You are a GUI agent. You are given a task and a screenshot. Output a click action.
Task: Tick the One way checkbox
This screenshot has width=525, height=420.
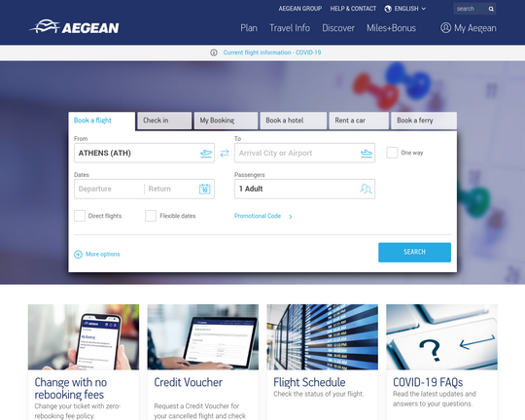tap(392, 153)
